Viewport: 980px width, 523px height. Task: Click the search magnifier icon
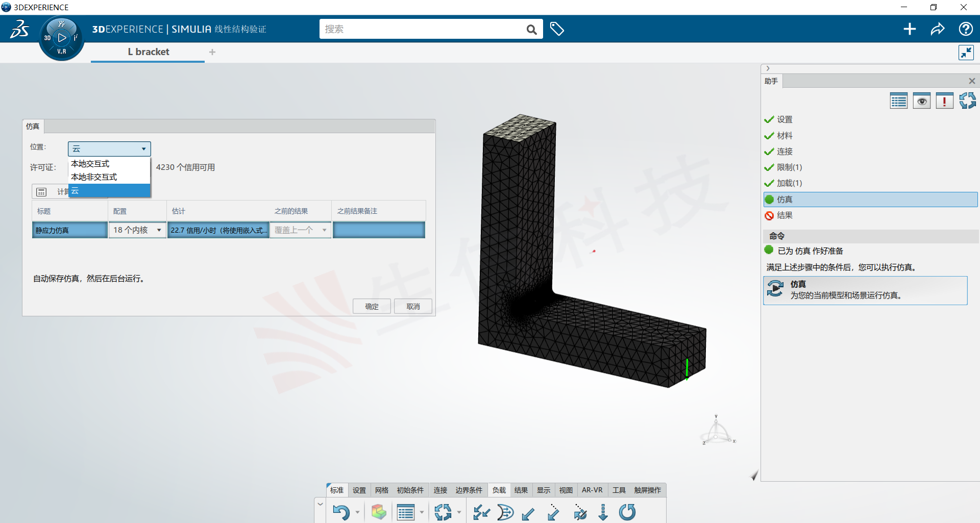pos(531,30)
